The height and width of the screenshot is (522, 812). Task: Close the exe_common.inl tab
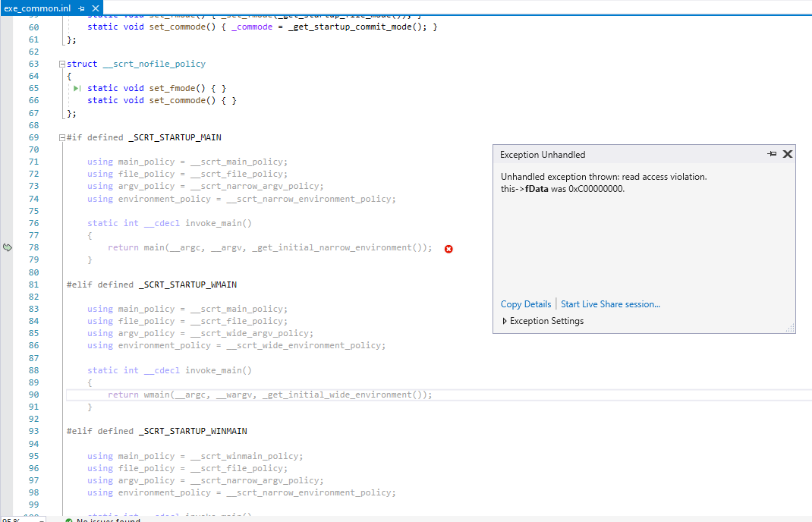point(94,8)
